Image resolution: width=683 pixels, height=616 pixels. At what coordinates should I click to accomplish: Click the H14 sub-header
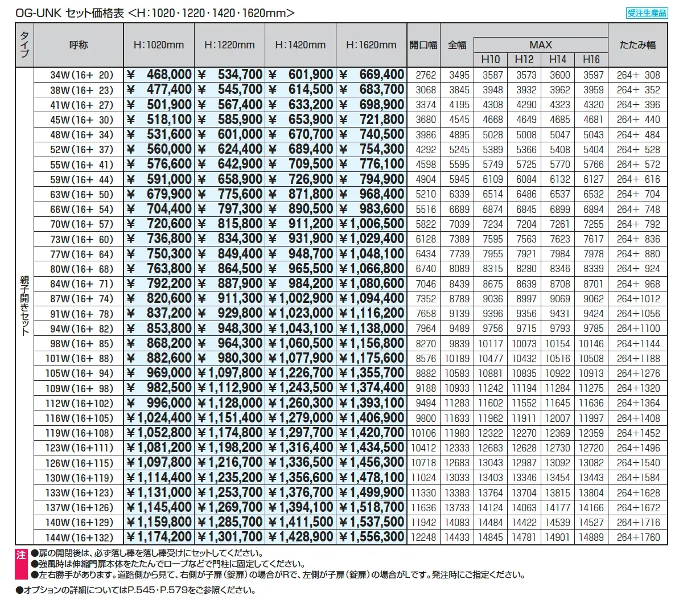click(558, 59)
